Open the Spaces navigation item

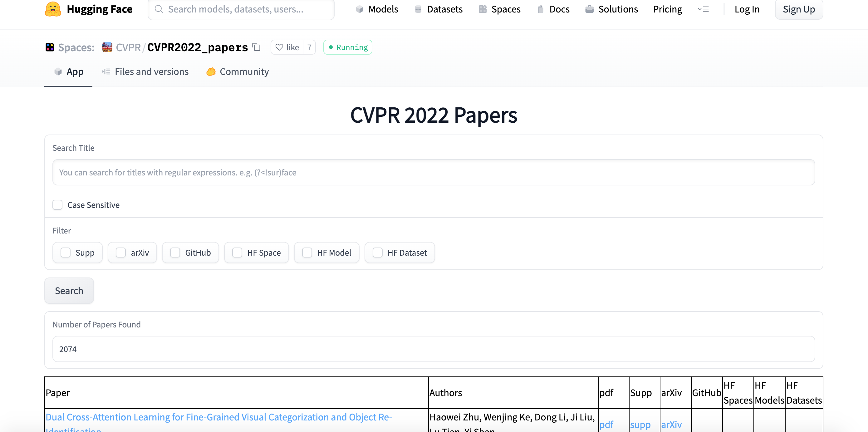pyautogui.click(x=500, y=9)
